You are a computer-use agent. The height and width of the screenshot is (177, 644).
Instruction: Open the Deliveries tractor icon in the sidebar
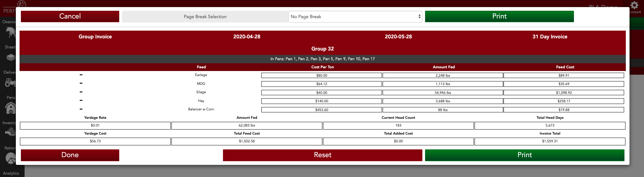9,82
